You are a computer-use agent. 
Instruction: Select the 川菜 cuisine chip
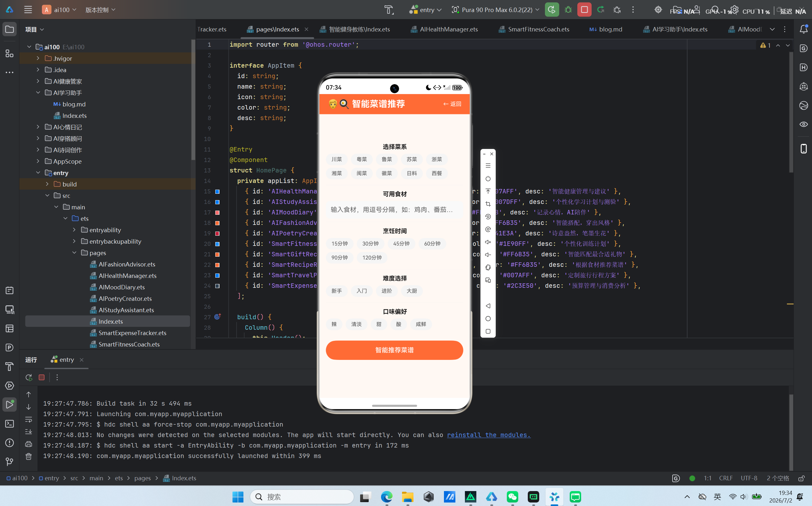[337, 159]
